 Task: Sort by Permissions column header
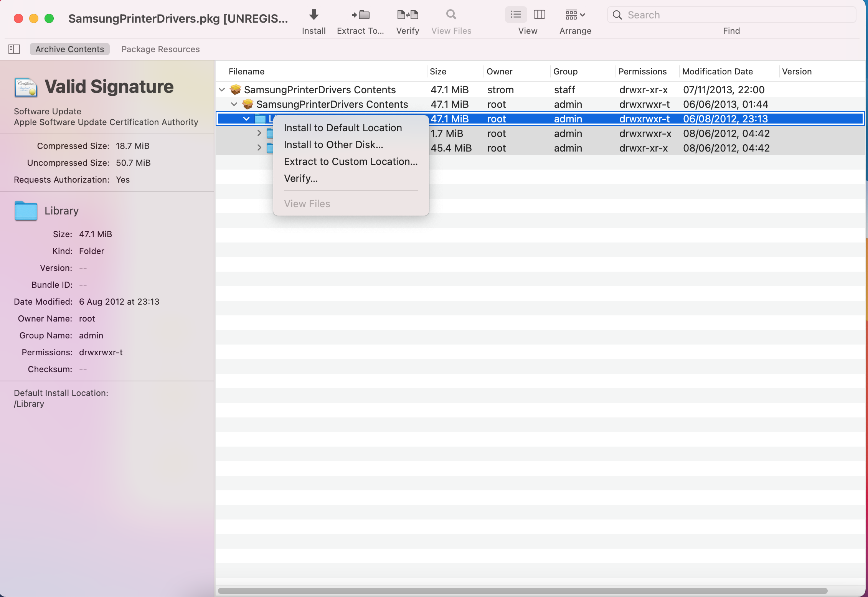pos(642,71)
